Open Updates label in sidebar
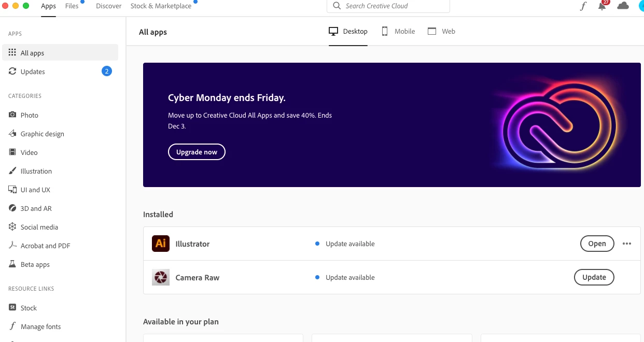The height and width of the screenshot is (342, 644). click(33, 72)
